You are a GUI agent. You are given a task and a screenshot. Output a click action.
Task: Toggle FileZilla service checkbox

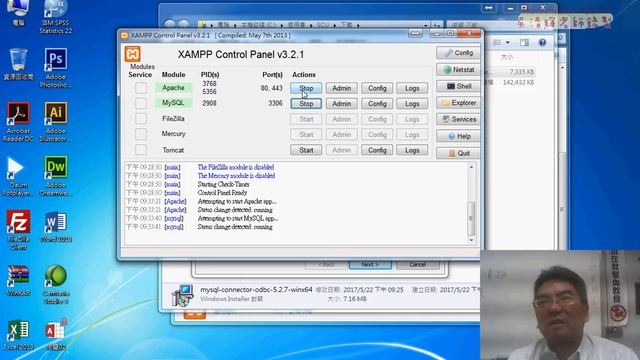pyautogui.click(x=141, y=118)
